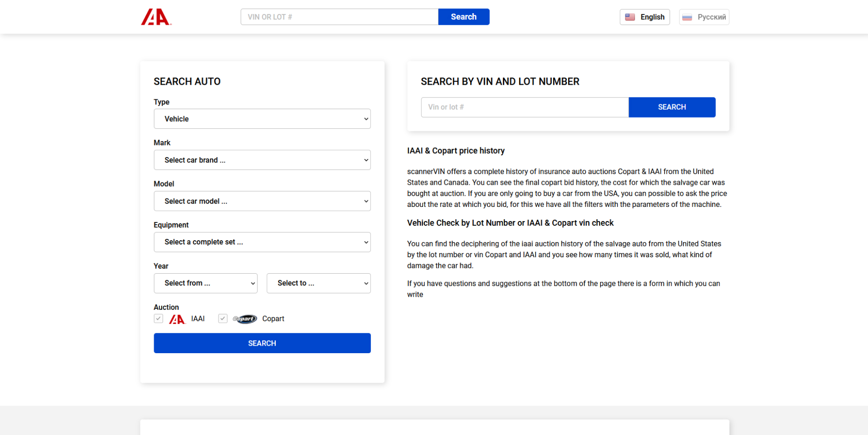This screenshot has height=435, width=868.
Task: Open the Year Select to dropdown
Action: pyautogui.click(x=319, y=283)
